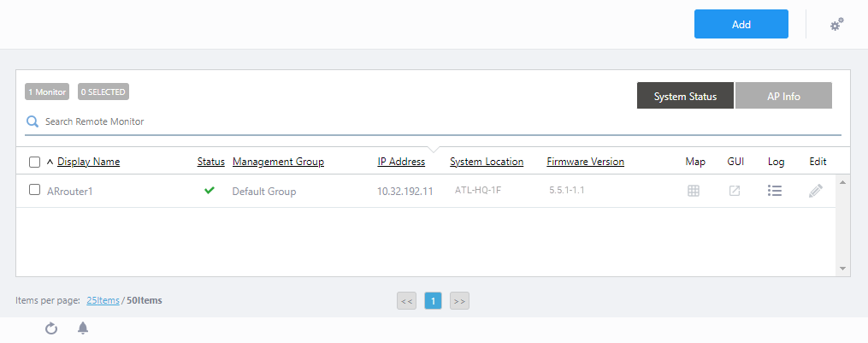Image resolution: width=868 pixels, height=343 pixels.
Task: Sort by Display Name column
Action: point(88,162)
